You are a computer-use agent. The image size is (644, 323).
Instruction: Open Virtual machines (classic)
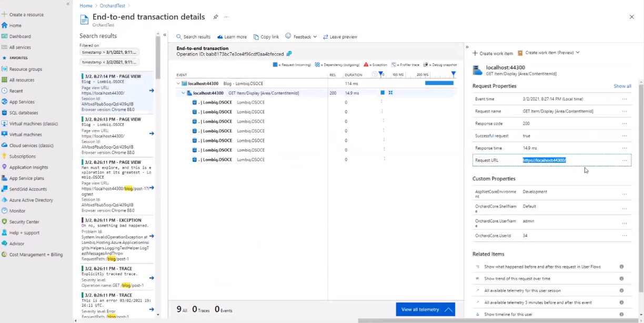point(34,124)
